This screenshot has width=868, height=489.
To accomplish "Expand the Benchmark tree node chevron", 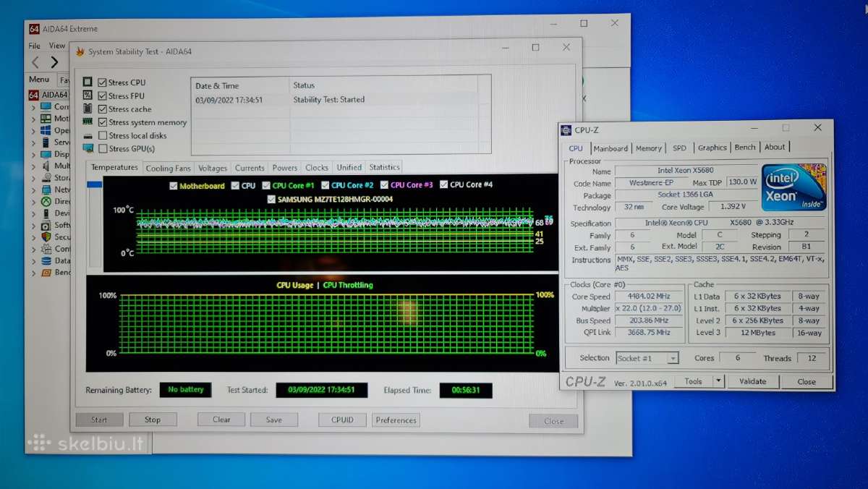I will tap(33, 273).
